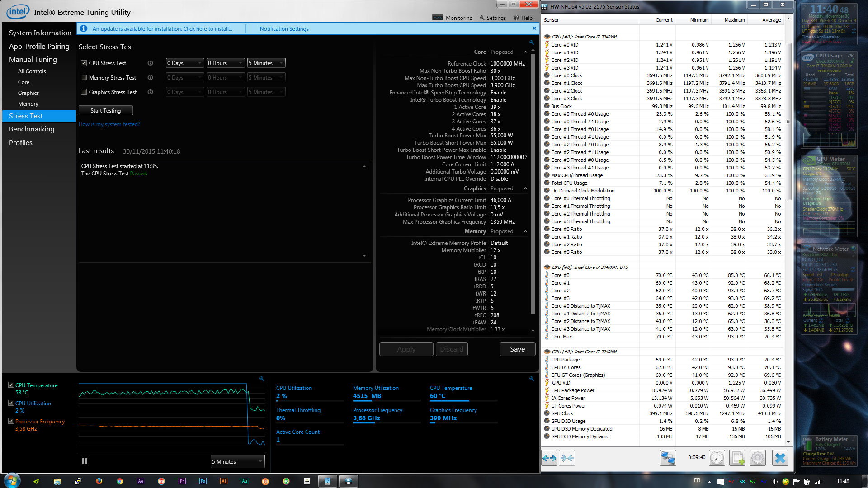Screen dimensions: 868x488
Task: Click the Average column header in HWiNFO
Action: pyautogui.click(x=765, y=20)
